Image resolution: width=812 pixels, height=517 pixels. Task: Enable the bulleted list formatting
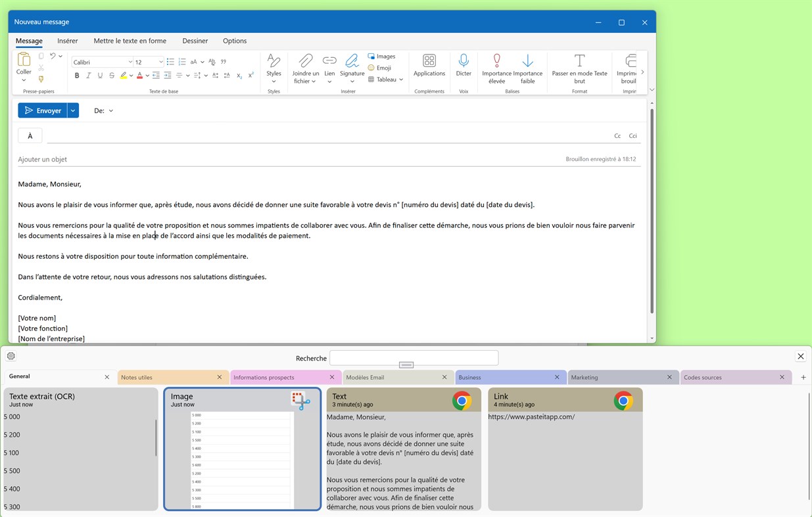(x=170, y=61)
